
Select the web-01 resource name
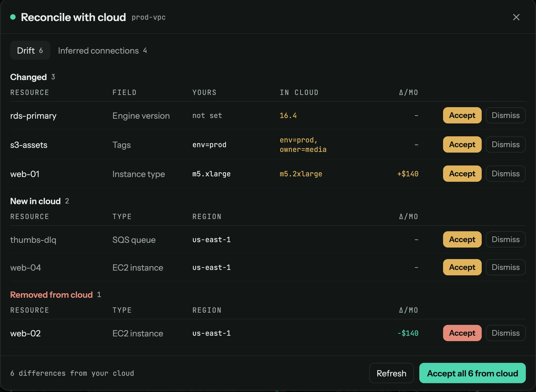(x=25, y=174)
